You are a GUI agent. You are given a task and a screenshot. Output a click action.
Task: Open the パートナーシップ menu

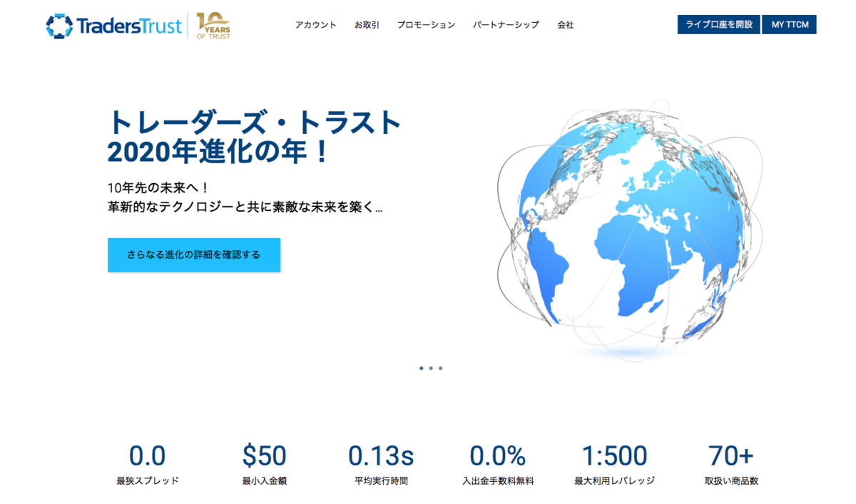(x=506, y=25)
